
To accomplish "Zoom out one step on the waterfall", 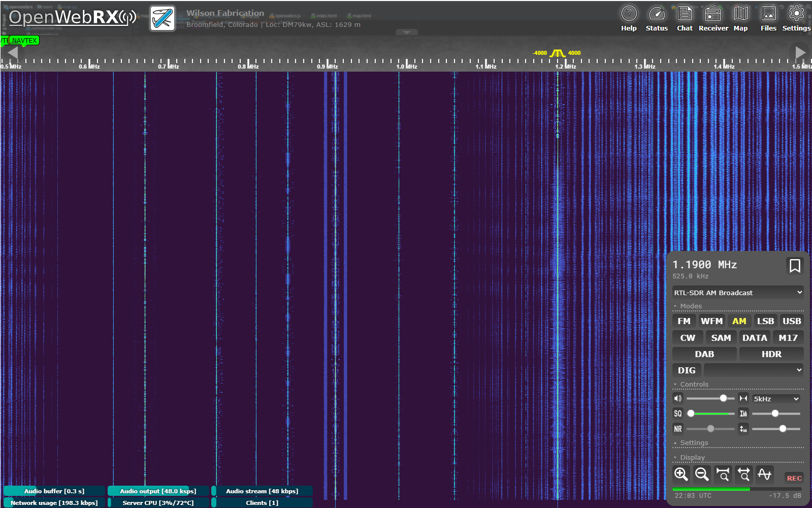I will (702, 474).
